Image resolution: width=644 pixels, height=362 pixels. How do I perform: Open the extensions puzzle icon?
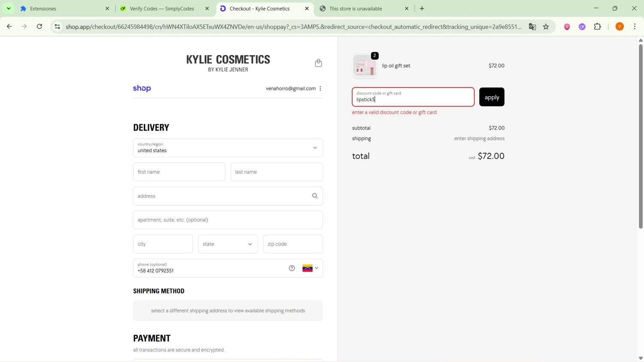click(x=598, y=27)
